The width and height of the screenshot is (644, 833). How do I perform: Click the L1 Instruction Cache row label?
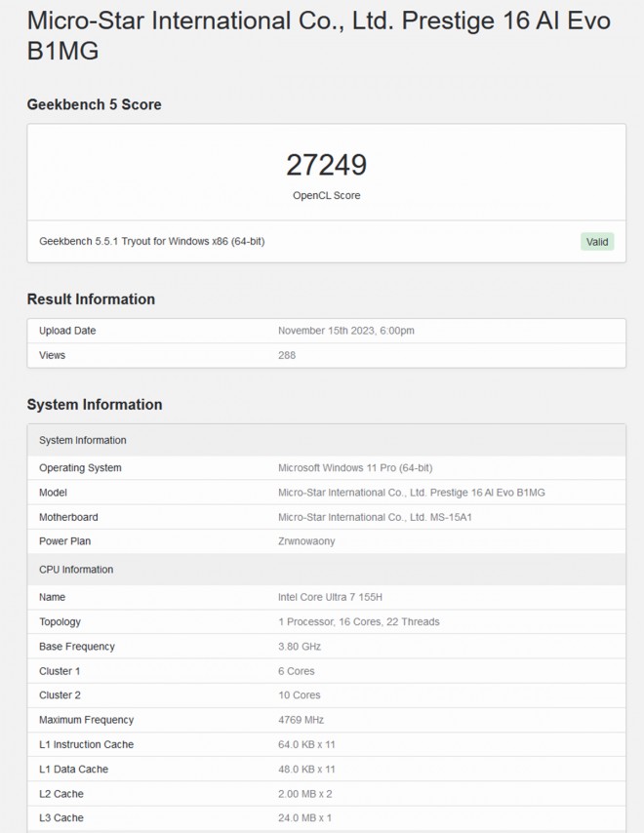pyautogui.click(x=86, y=744)
